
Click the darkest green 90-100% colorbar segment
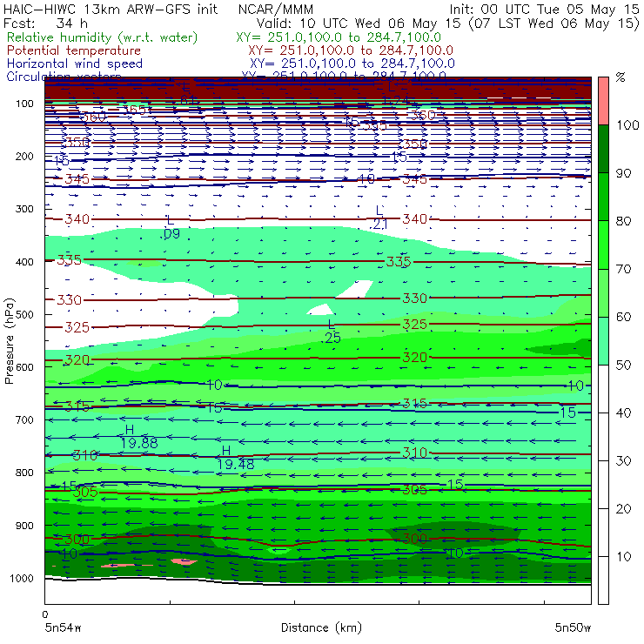coord(603,149)
